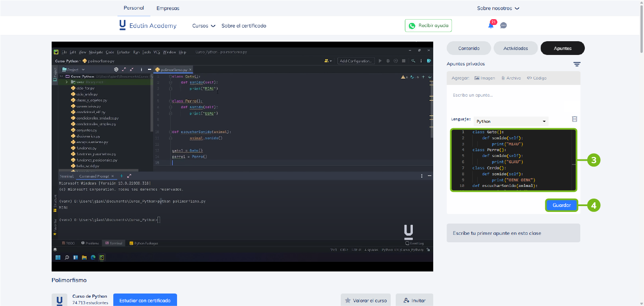Open the Cursos dropdown menu
Screen dimensions: 644x306
click(x=204, y=26)
